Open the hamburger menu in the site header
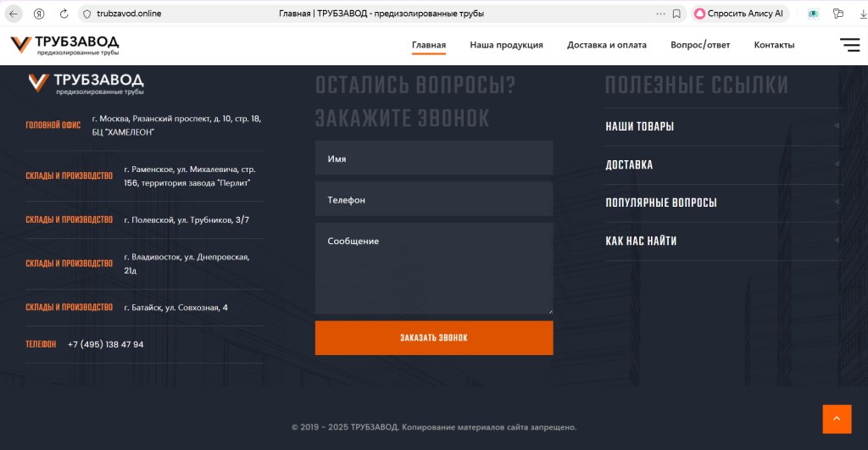868x450 pixels. [x=849, y=45]
